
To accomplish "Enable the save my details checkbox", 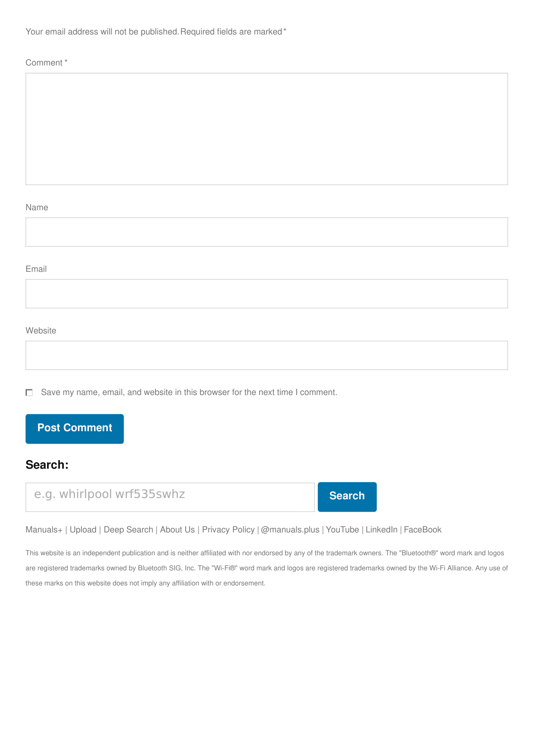I will point(29,392).
